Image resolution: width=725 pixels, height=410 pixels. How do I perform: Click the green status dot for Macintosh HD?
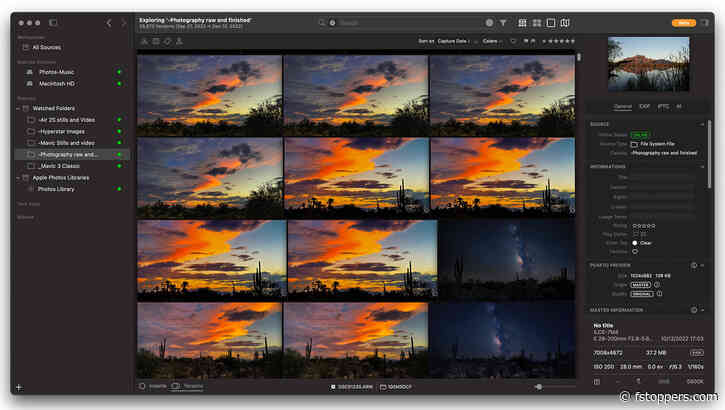click(119, 84)
